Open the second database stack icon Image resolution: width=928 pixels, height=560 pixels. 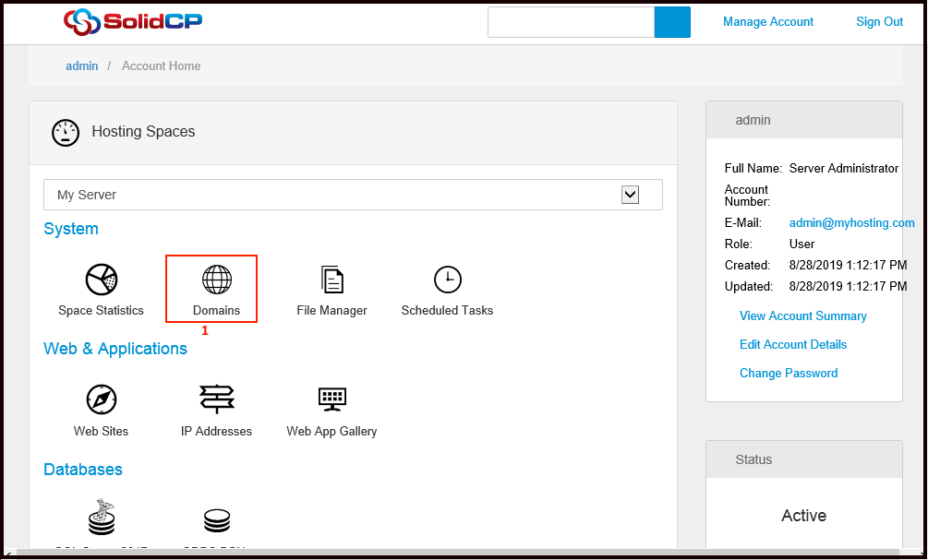pyautogui.click(x=216, y=521)
